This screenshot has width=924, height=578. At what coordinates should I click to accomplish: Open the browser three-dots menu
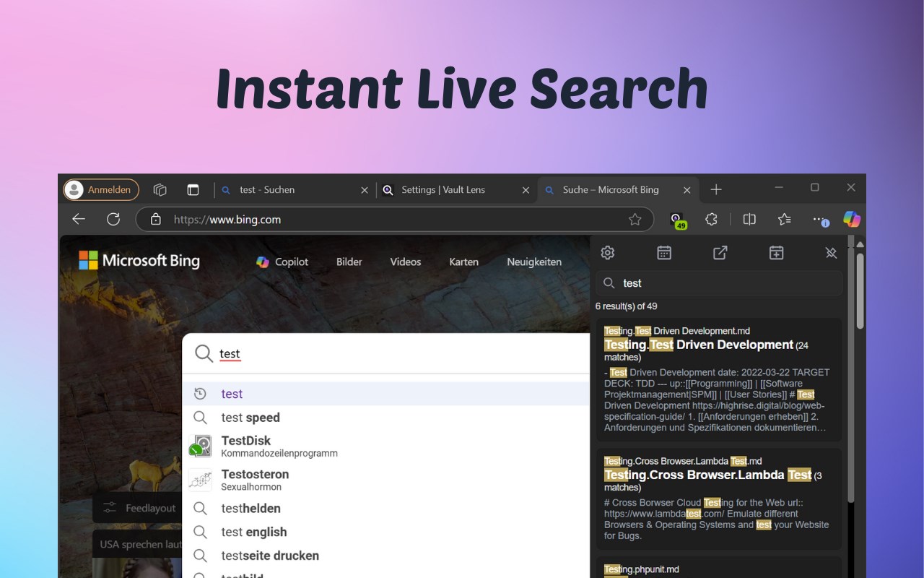click(819, 219)
